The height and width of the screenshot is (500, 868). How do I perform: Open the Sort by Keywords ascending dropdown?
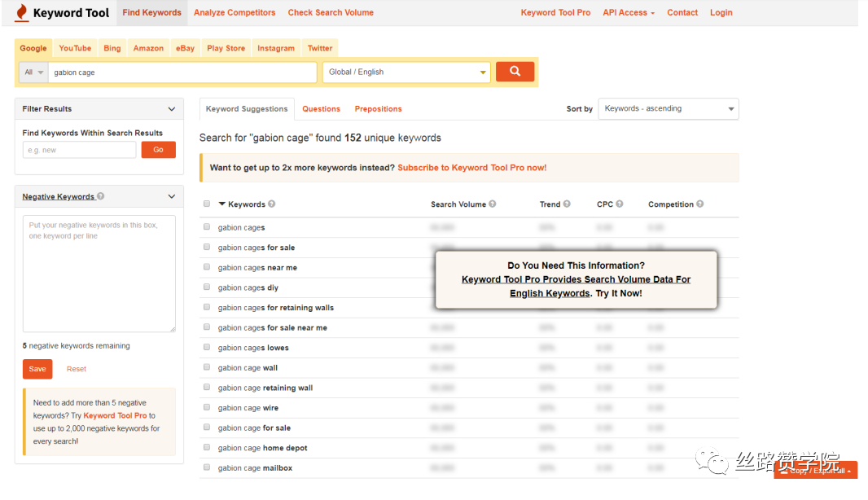pyautogui.click(x=669, y=108)
